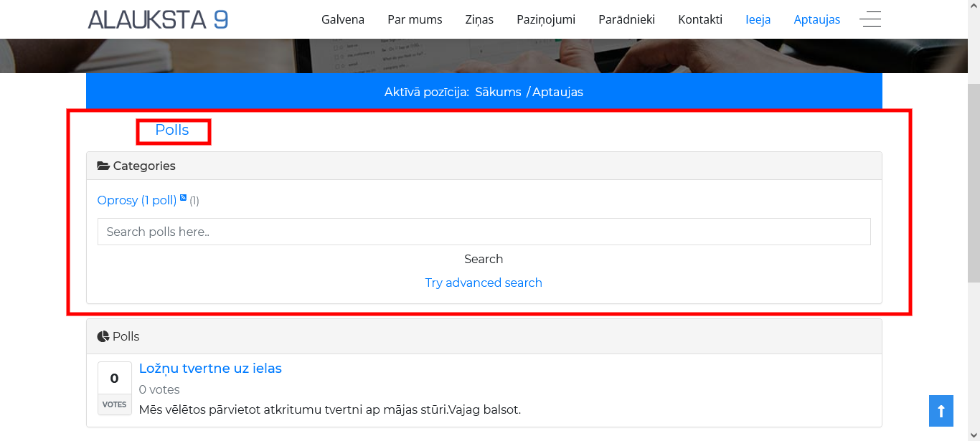980x441 pixels.
Task: Open the Ložņu tvertne uz ielas poll
Action: [210, 368]
